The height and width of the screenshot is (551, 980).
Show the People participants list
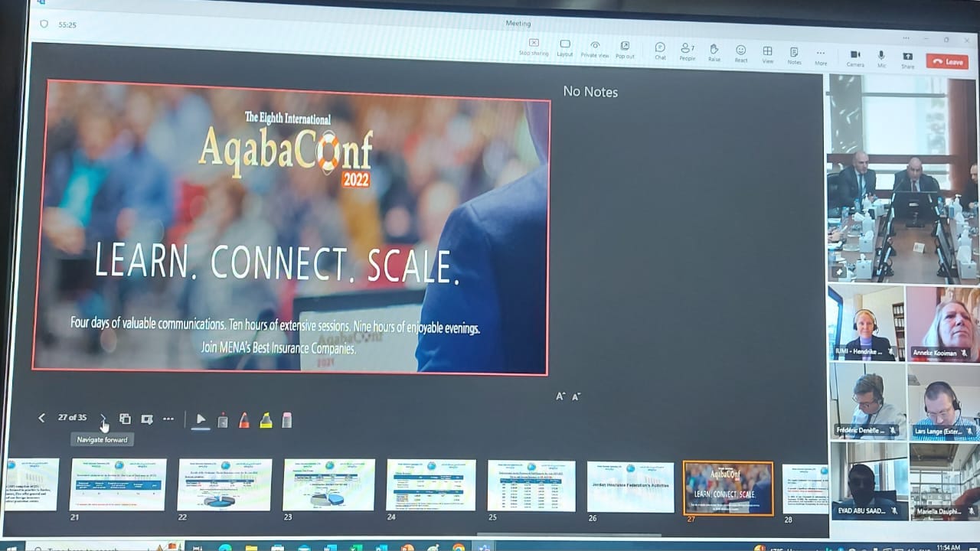coord(688,52)
